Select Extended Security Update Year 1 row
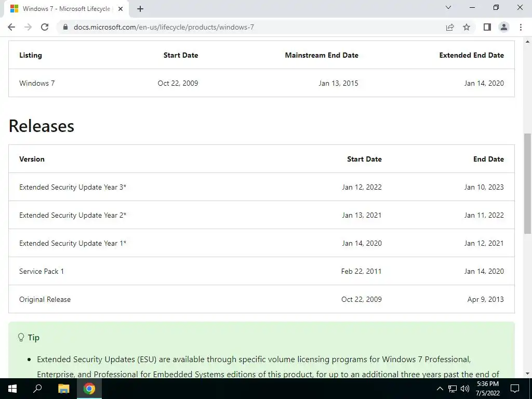This screenshot has width=532, height=399. click(x=261, y=243)
